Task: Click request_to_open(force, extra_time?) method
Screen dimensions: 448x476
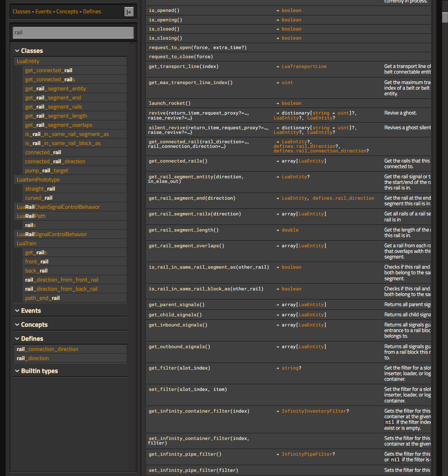Action: pos(198,48)
